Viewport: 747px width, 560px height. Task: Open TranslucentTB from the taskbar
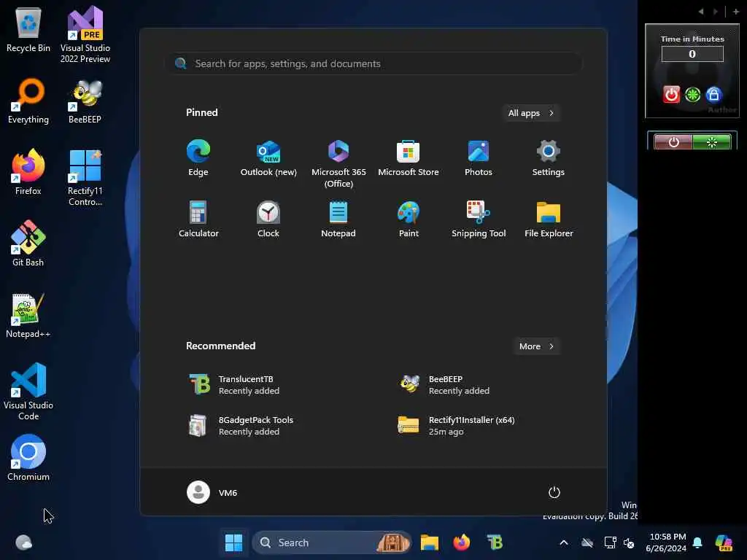pyautogui.click(x=495, y=542)
